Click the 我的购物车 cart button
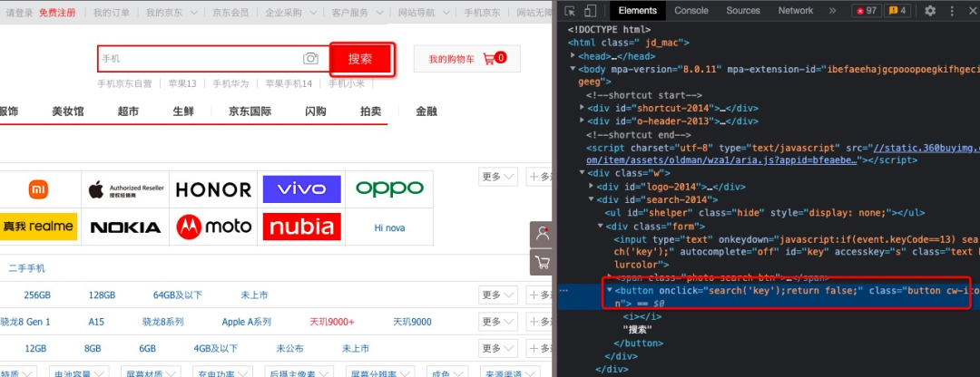The height and width of the screenshot is (377, 980). pos(467,59)
